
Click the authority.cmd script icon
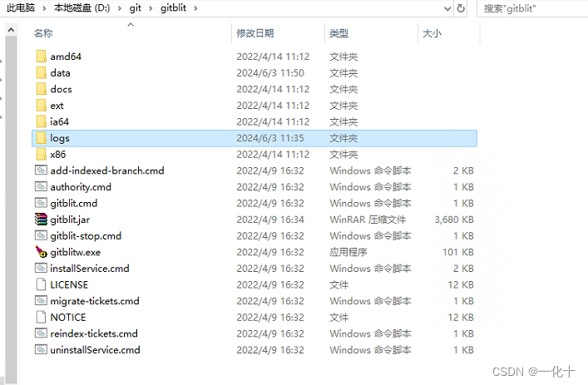click(41, 187)
